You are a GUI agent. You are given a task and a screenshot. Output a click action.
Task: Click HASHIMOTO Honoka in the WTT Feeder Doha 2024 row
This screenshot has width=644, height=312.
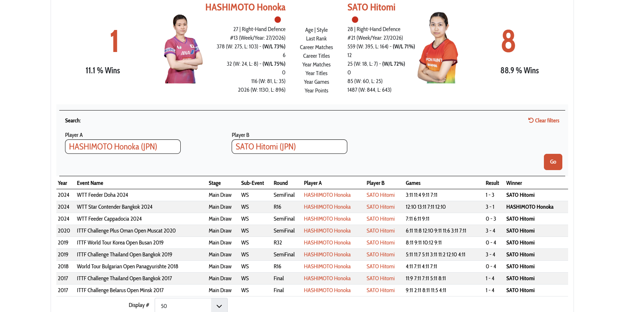click(x=327, y=195)
